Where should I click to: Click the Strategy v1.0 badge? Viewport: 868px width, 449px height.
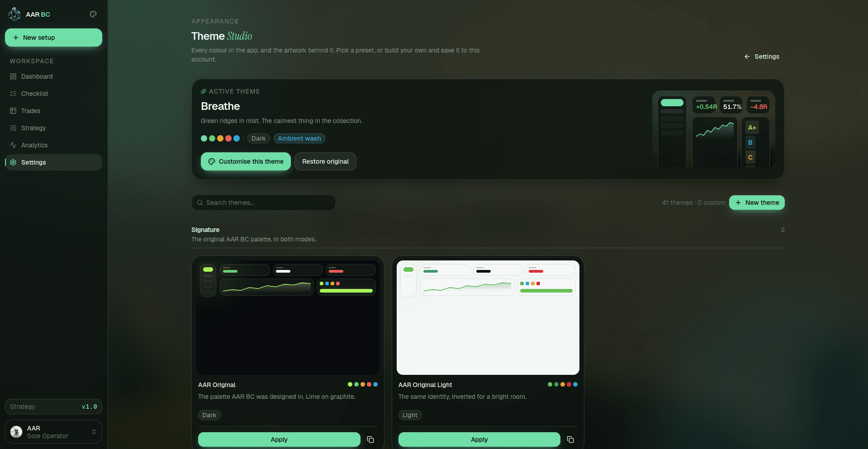tap(53, 406)
